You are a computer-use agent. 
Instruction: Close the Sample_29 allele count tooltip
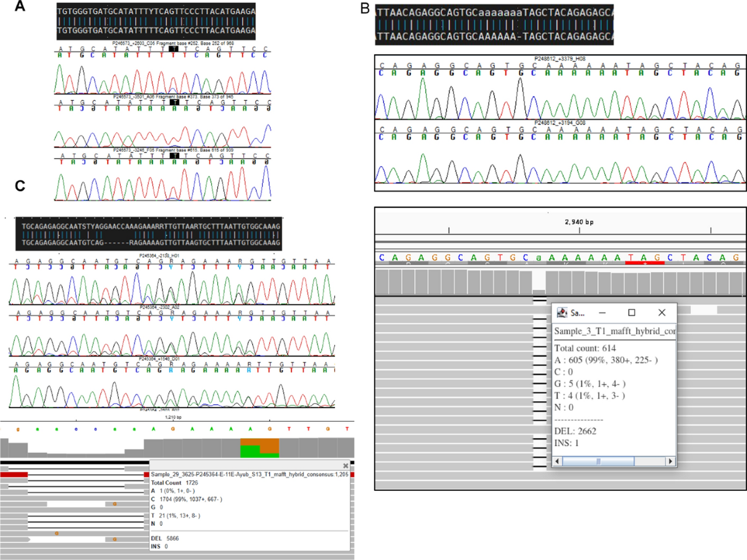point(346,465)
